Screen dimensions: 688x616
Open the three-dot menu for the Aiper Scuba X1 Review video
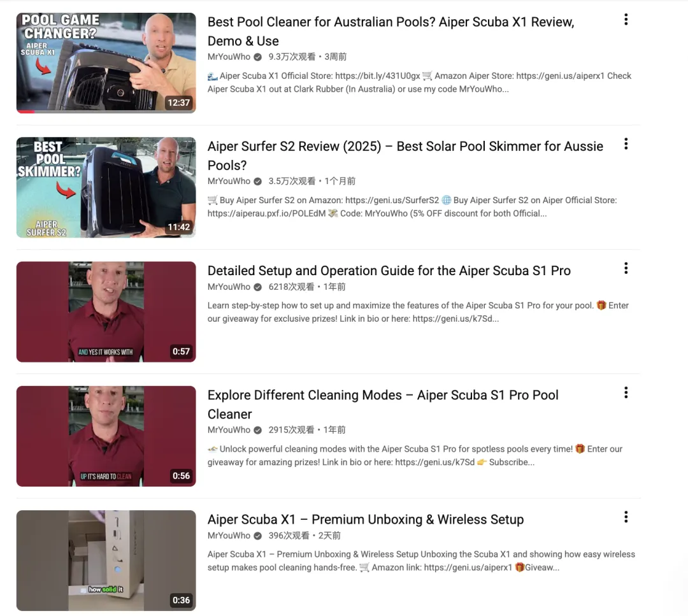click(626, 19)
